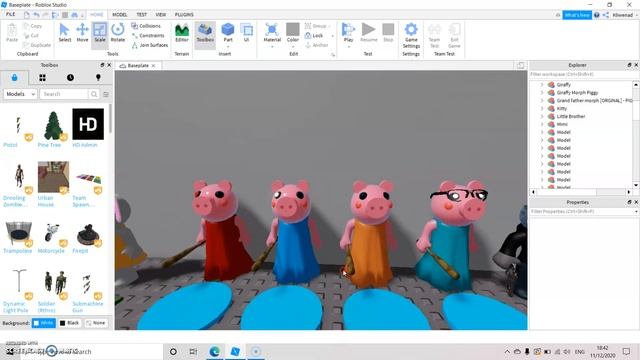Open the Toolbox Marketplace tab
Screen dimensions: 640x360
pyautogui.click(x=15, y=78)
